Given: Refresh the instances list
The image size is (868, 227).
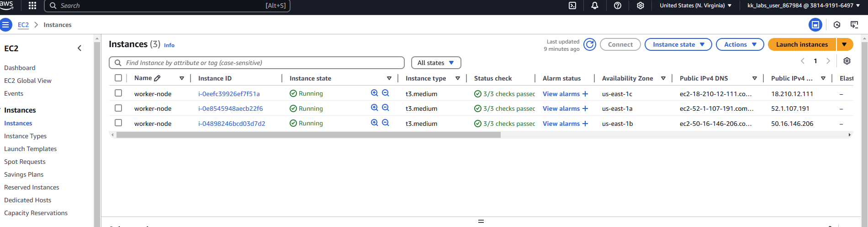Looking at the screenshot, I should (x=590, y=44).
